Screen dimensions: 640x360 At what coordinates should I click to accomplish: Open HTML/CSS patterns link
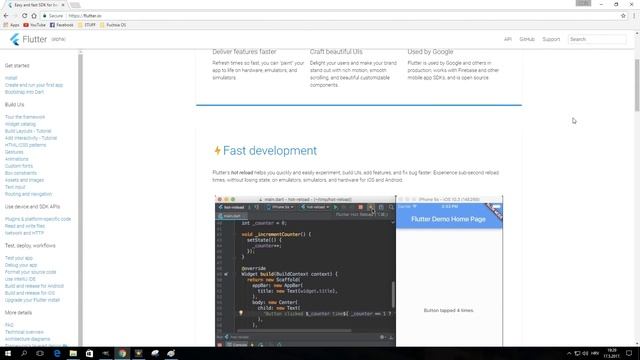25,144
